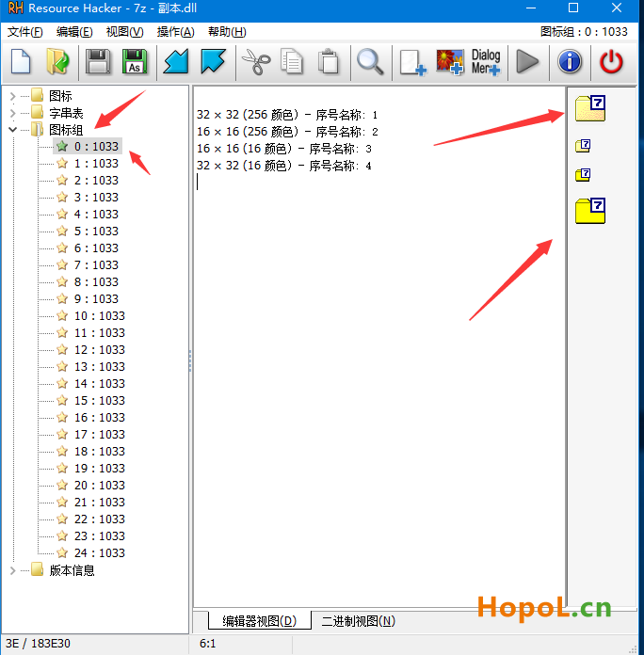The height and width of the screenshot is (655, 644).
Task: Select icon group 9 : 1033
Action: pyautogui.click(x=96, y=299)
